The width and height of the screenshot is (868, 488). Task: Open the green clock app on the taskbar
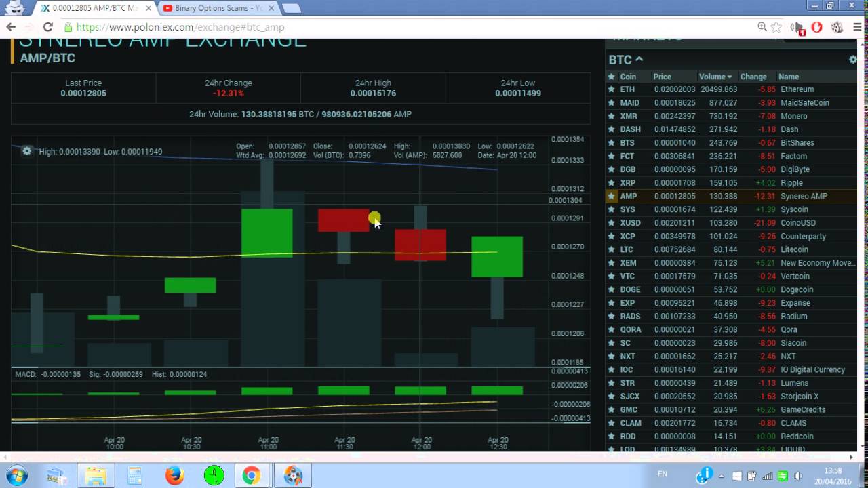tap(214, 476)
